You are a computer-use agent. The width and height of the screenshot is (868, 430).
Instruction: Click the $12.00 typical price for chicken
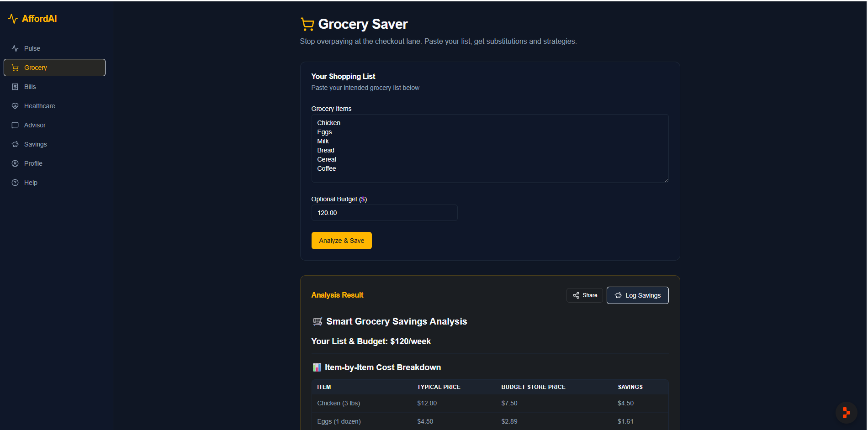tap(427, 403)
